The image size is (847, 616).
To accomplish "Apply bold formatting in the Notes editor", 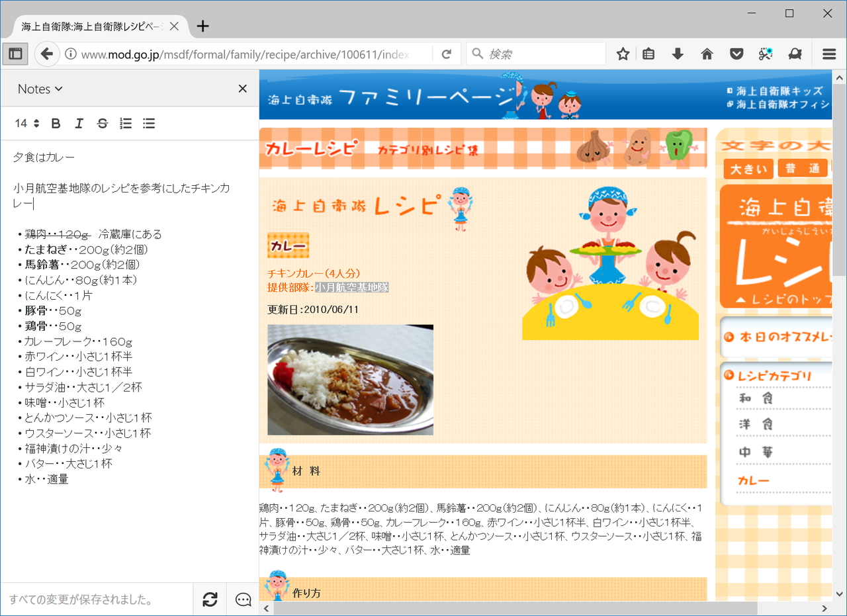I will [56, 123].
